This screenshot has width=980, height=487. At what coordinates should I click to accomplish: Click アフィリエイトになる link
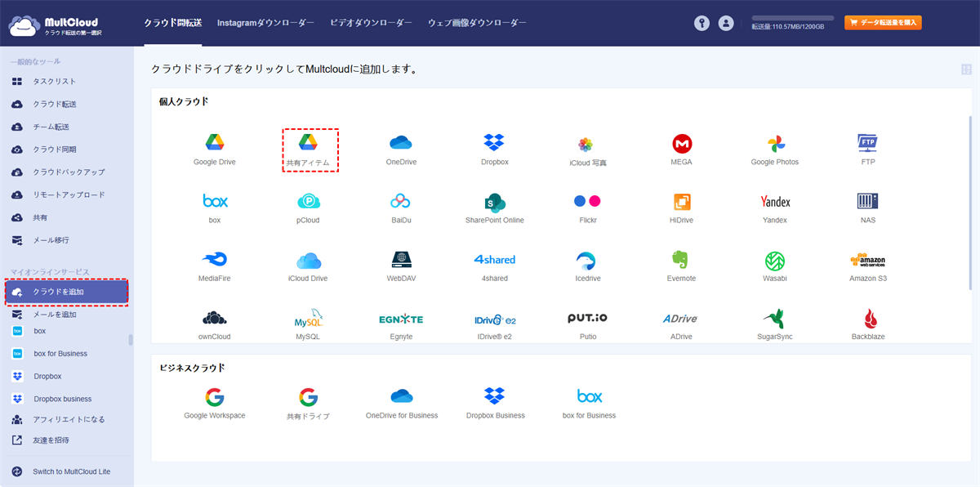tap(69, 419)
